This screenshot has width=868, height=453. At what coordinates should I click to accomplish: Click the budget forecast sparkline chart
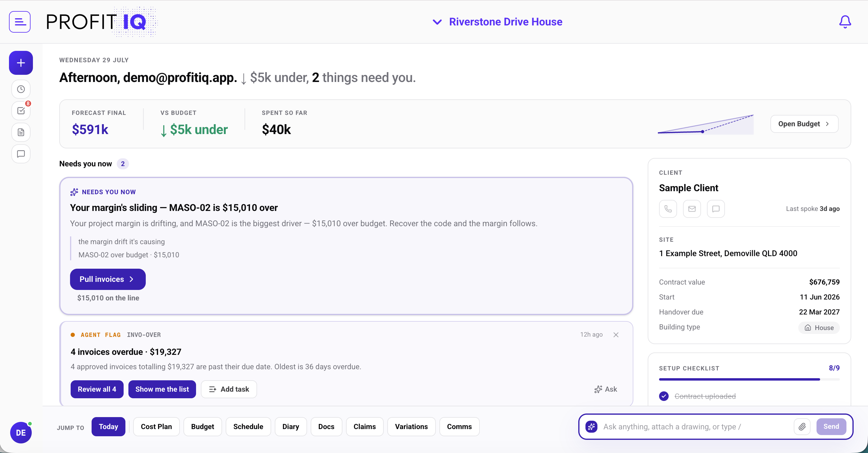pyautogui.click(x=705, y=124)
